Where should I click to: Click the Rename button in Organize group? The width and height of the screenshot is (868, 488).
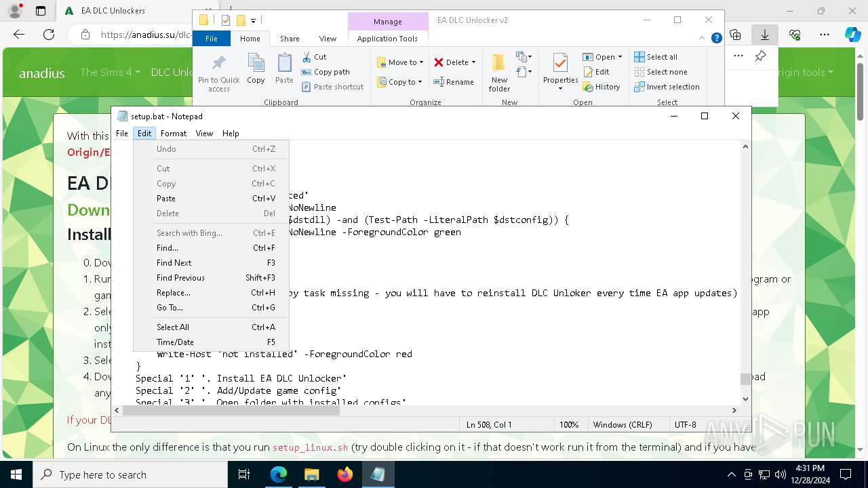pos(454,82)
